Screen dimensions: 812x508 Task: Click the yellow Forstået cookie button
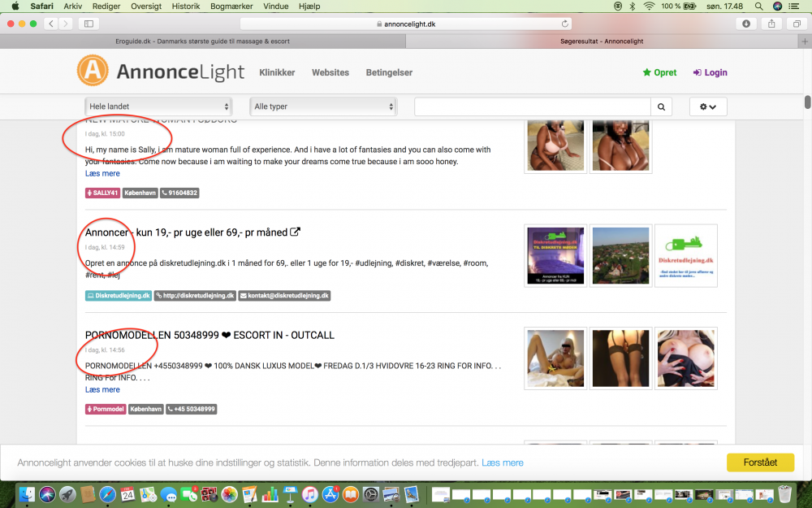point(760,462)
